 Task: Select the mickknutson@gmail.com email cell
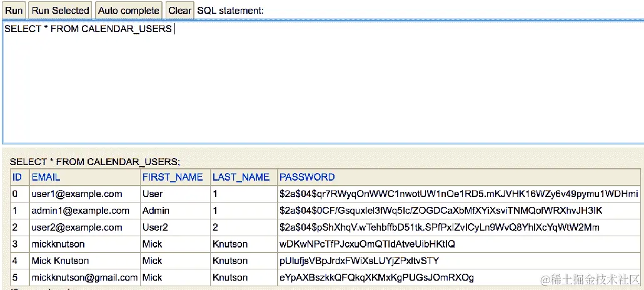84,277
